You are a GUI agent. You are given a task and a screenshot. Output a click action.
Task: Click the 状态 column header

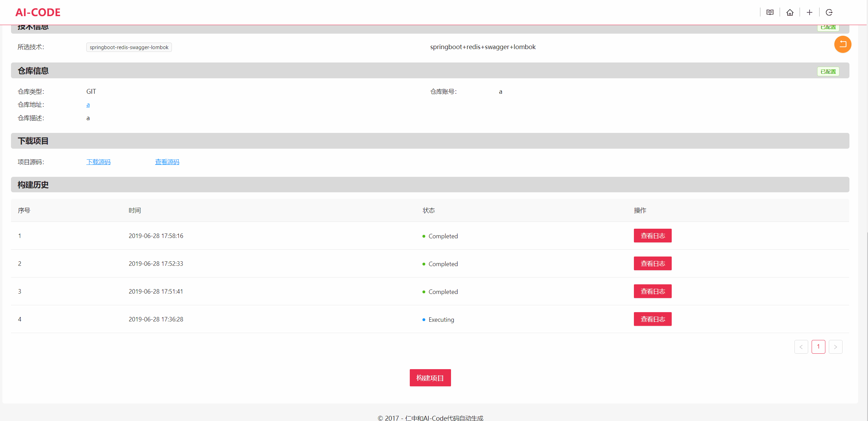pyautogui.click(x=429, y=210)
